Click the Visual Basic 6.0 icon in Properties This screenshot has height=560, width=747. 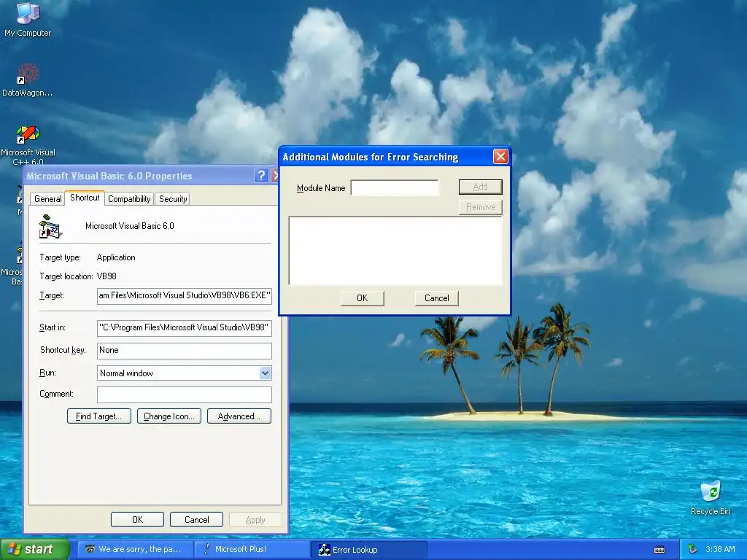50,227
